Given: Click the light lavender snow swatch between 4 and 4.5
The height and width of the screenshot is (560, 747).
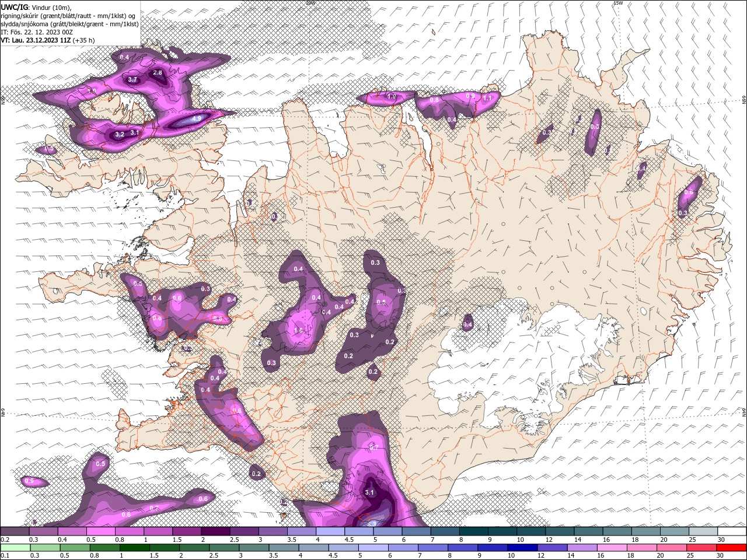Looking at the screenshot, I should (x=330, y=531).
